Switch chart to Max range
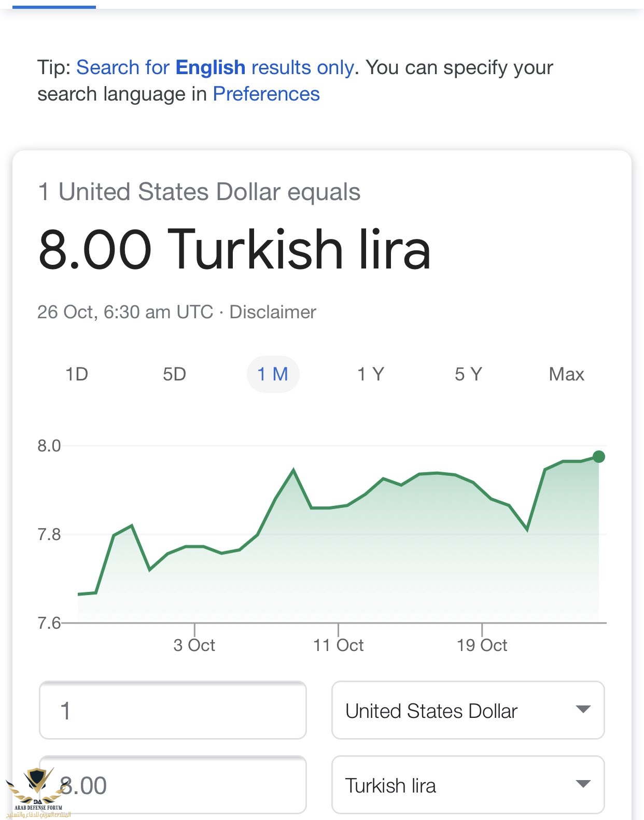This screenshot has width=644, height=820. pos(566,374)
